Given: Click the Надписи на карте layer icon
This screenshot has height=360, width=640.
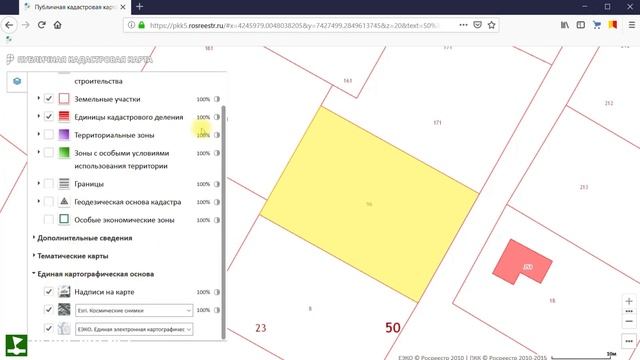Looking at the screenshot, I should (64, 291).
